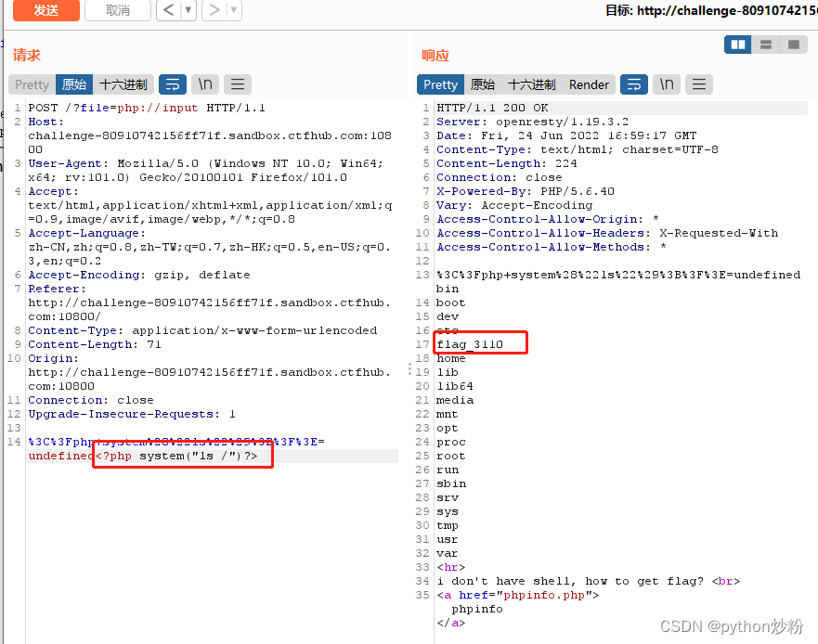818x644 pixels.
Task: Click the Content-Length: 71 request header
Action: pos(95,344)
